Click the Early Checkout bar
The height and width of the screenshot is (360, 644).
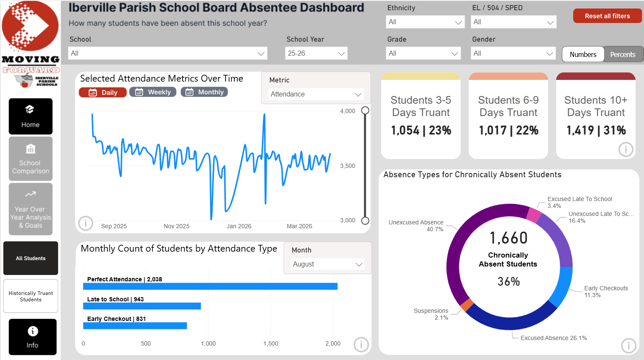pyautogui.click(x=135, y=326)
